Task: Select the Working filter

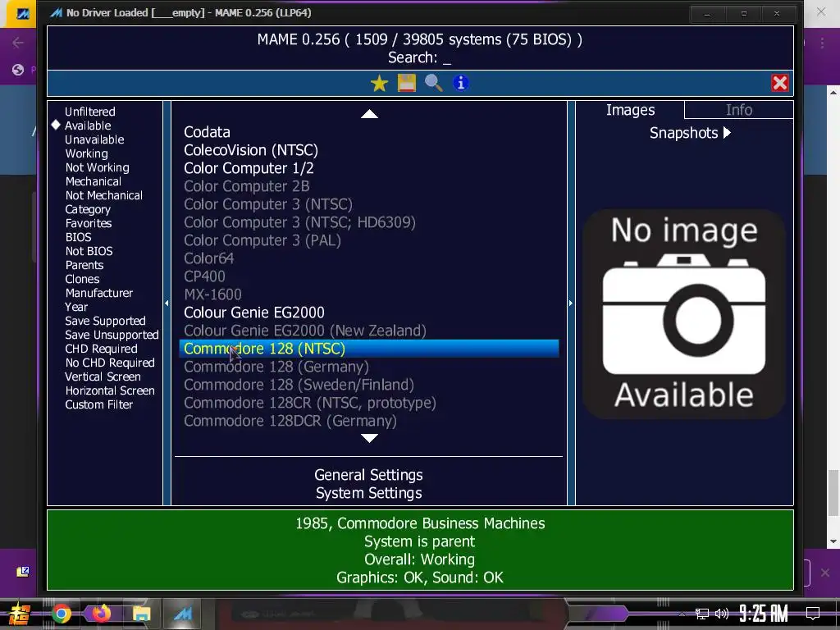Action: tap(86, 153)
